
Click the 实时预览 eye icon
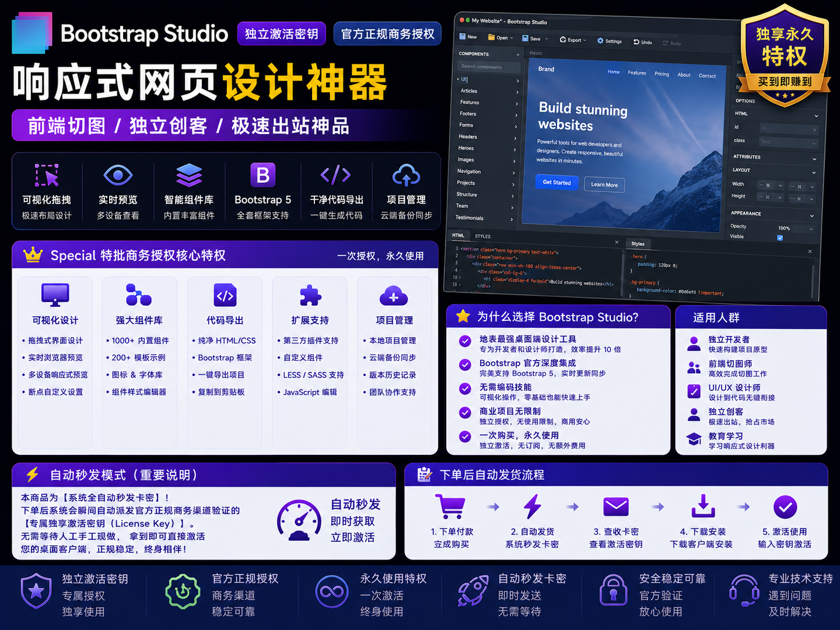(118, 175)
